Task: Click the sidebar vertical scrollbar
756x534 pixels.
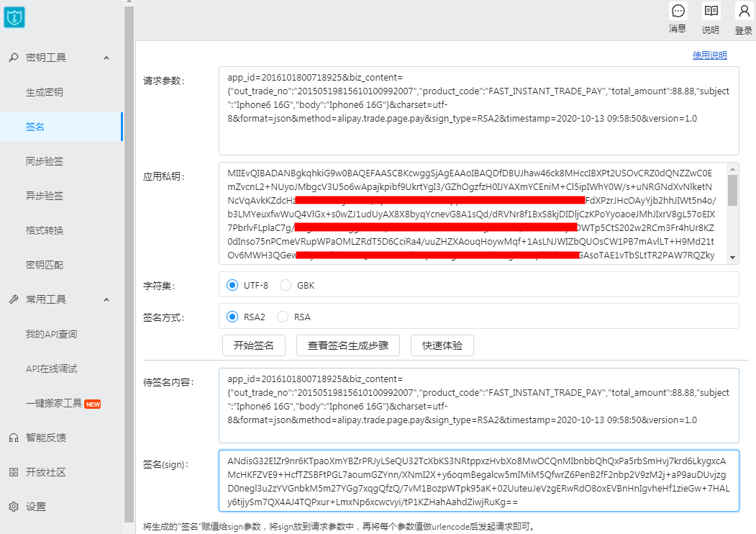Action: pyautogui.click(x=129, y=264)
